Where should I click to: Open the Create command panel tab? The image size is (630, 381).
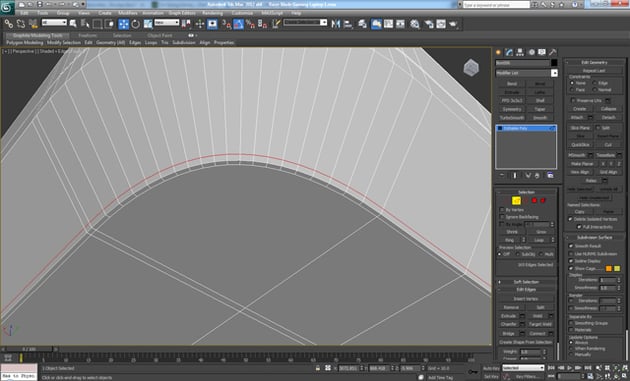point(499,52)
